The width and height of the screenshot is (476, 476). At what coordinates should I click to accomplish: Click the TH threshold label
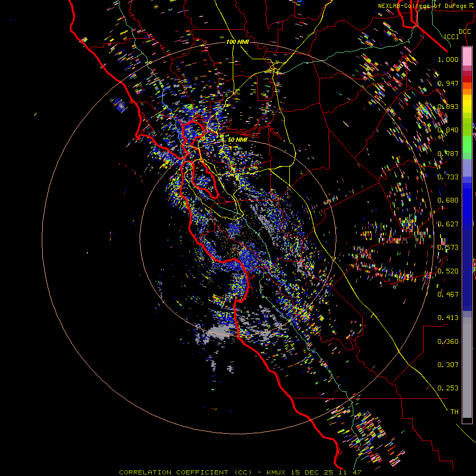(x=454, y=411)
